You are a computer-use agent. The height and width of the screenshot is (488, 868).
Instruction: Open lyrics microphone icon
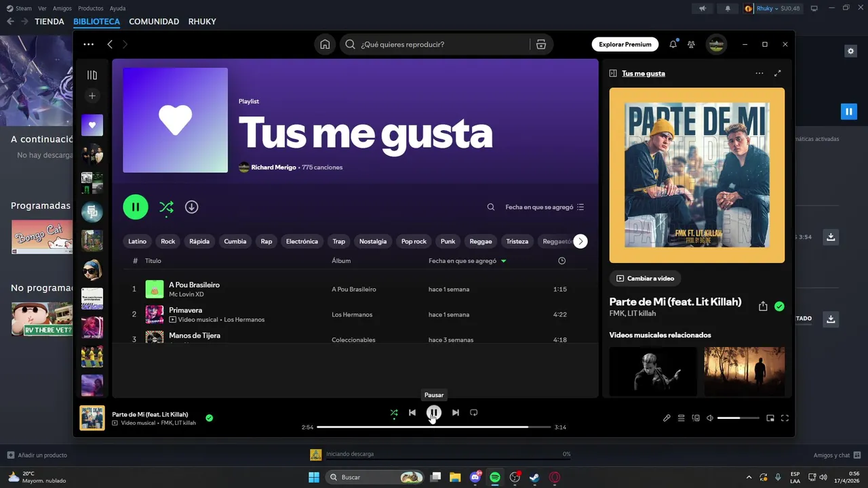(667, 418)
